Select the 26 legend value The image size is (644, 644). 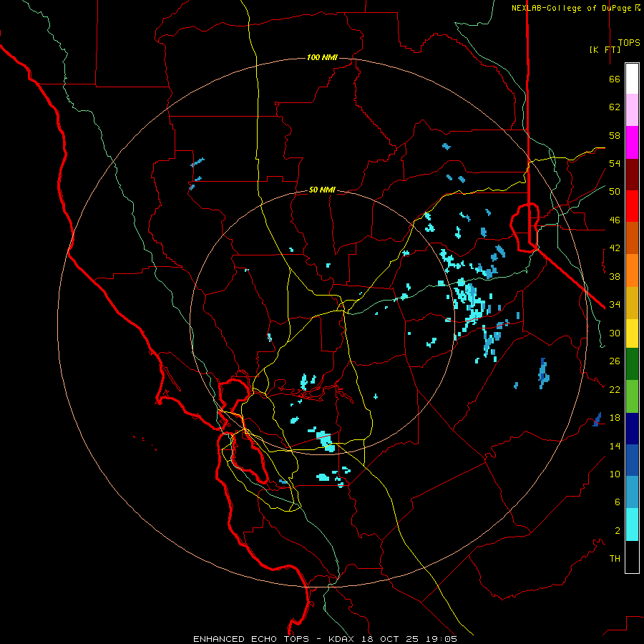point(615,361)
